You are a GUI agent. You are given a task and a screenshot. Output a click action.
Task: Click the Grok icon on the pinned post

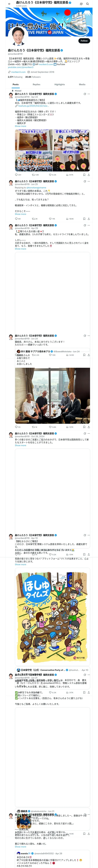coord(85,94)
